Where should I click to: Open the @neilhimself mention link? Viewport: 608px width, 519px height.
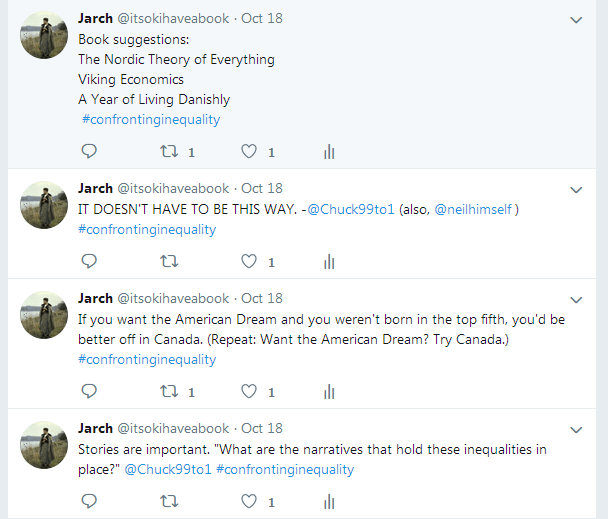coord(473,209)
